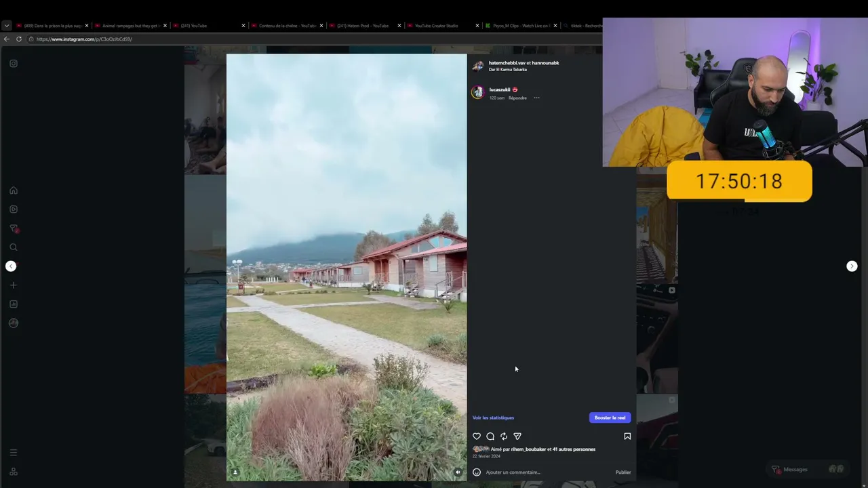Open comment options three-dots menu
868x488 pixels.
tap(536, 98)
